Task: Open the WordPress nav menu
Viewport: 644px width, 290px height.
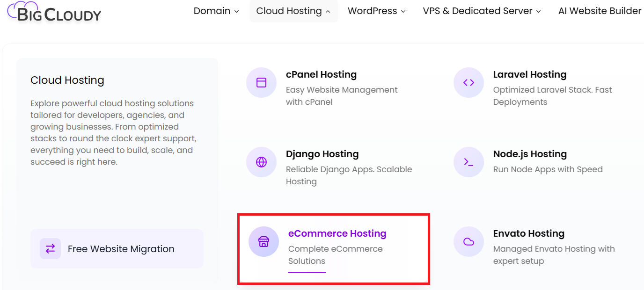Action: coord(377,11)
